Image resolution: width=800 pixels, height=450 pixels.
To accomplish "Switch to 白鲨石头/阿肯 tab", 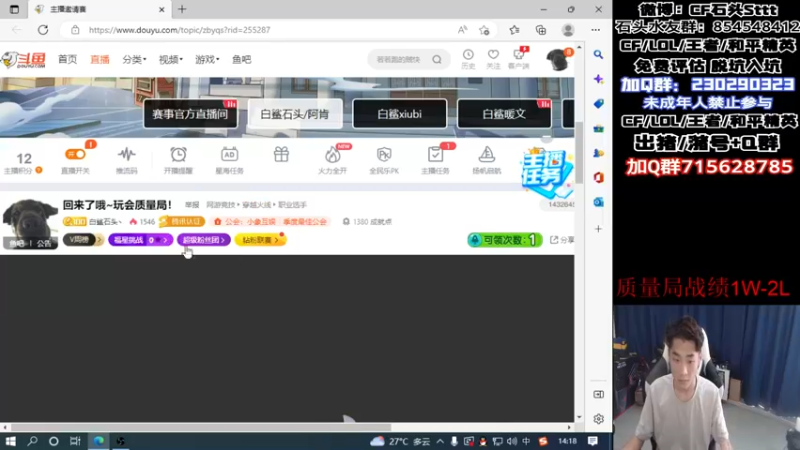I will [x=294, y=114].
